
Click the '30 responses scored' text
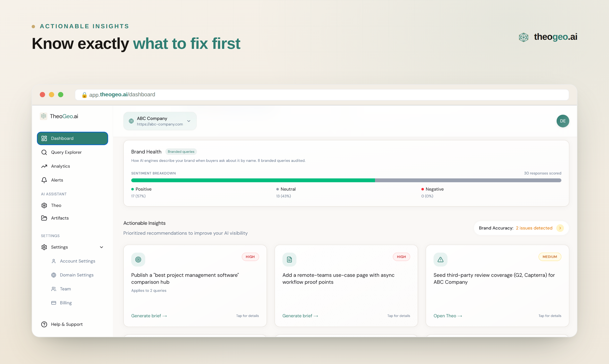point(542,173)
